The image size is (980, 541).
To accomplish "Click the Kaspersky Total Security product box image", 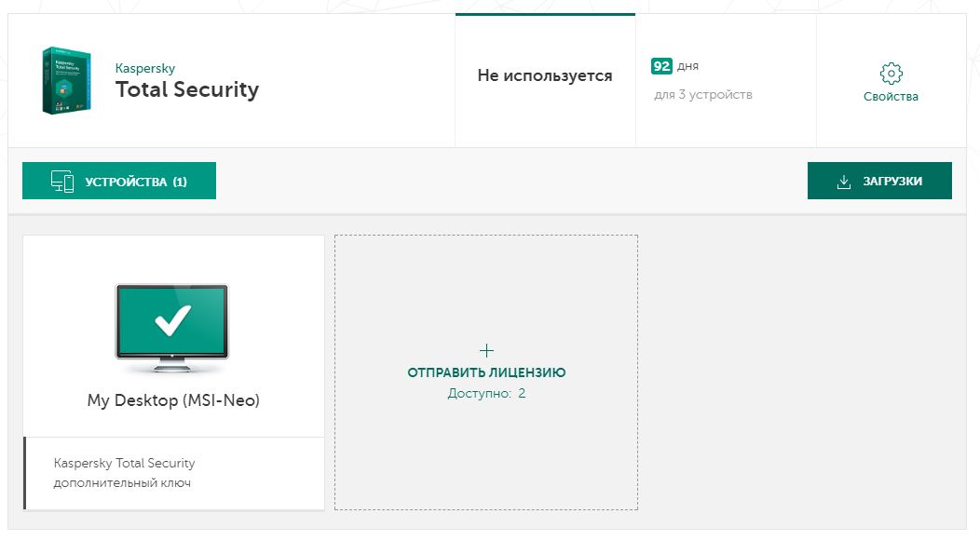I will [x=66, y=81].
